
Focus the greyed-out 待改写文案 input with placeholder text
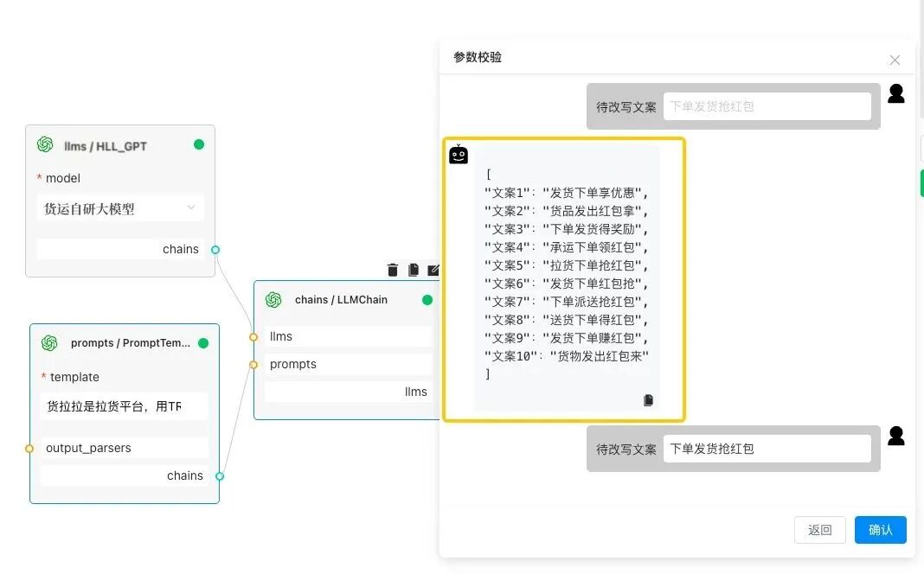click(767, 106)
